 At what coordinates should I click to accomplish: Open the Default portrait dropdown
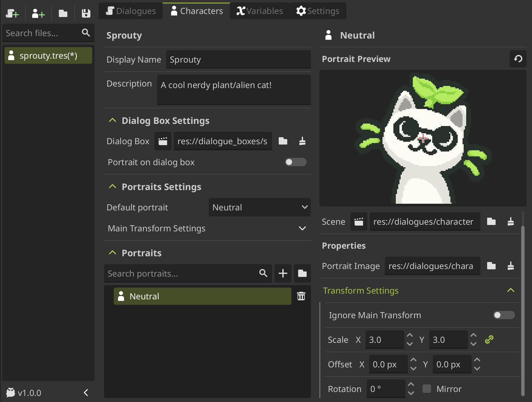259,207
